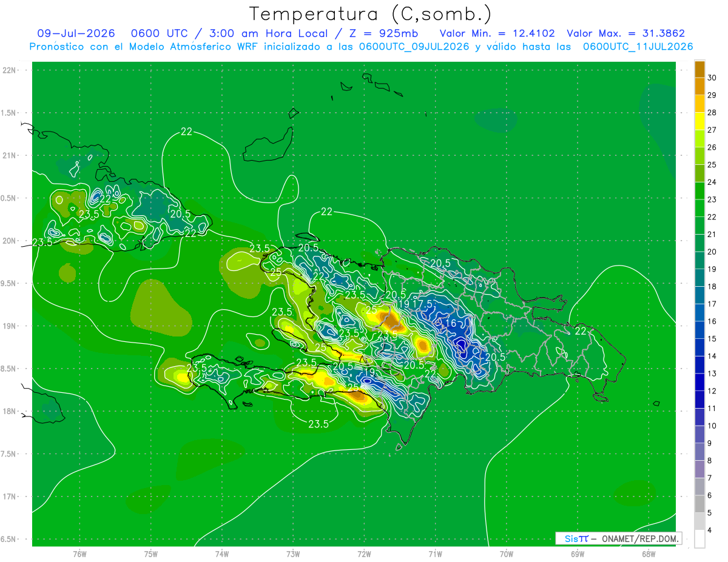Pick the blue color bar swatch between 15 and 16
The height and width of the screenshot is (562, 728).
699,330
